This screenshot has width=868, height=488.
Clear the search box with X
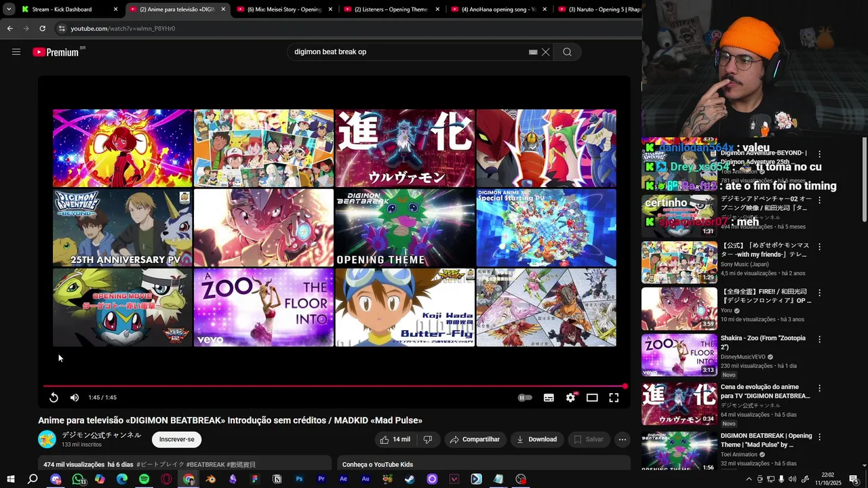[x=545, y=52]
